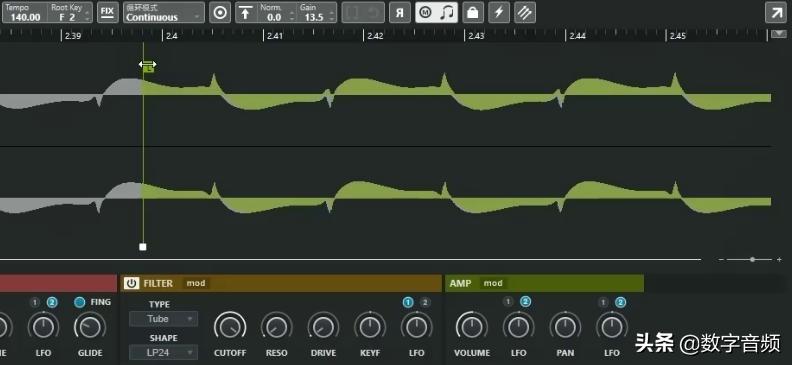
Task: Click the Normalize sample arrow icon
Action: [x=245, y=13]
